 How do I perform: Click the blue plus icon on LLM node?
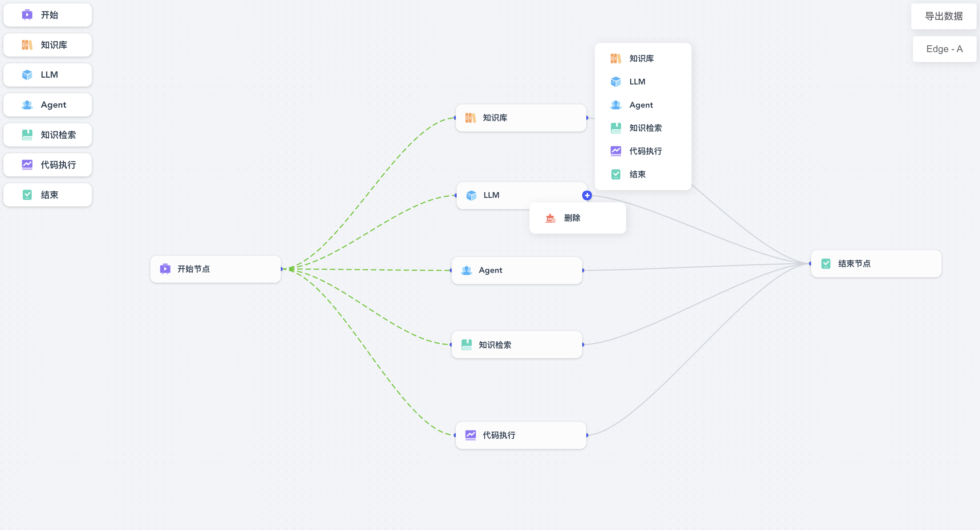587,195
